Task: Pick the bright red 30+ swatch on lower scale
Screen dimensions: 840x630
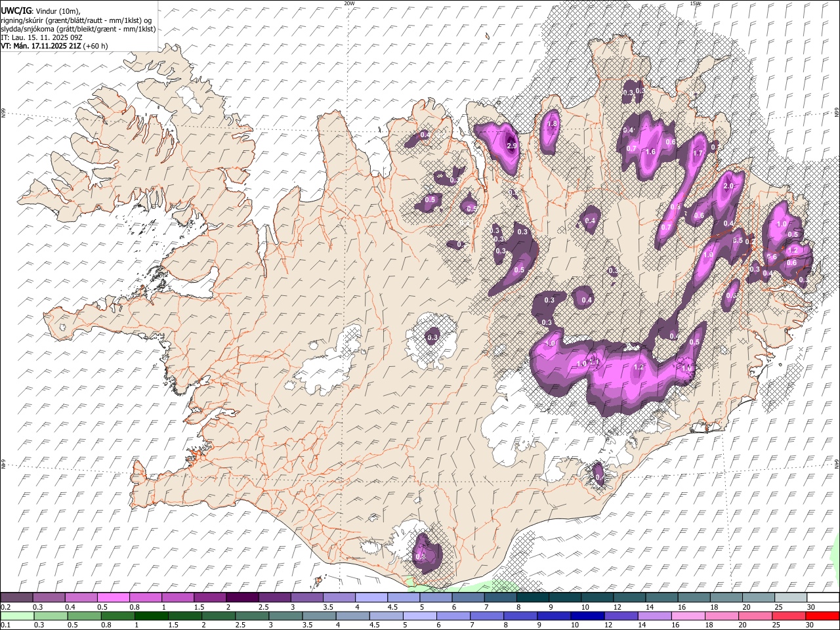Action: coord(822,616)
